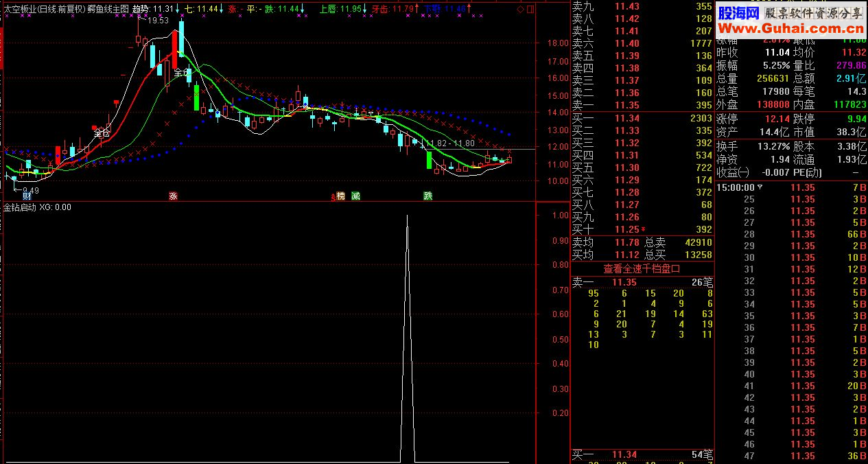The width and height of the screenshot is (868, 464).
Task: Click order size 63 in the sell queue
Action: (707, 314)
